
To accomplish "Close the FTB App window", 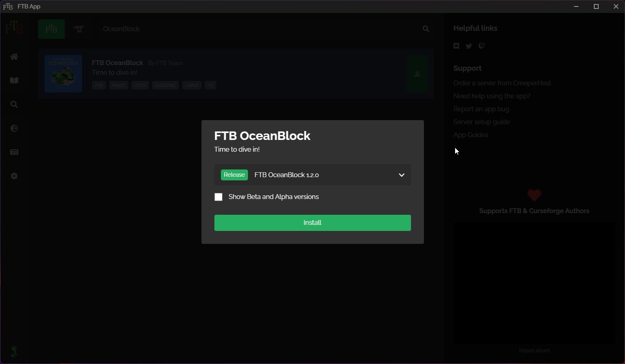I will [616, 6].
